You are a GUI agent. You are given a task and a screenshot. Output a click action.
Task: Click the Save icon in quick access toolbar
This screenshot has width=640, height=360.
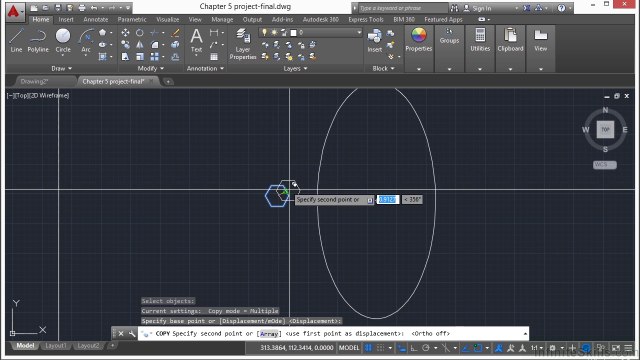coord(58,8)
